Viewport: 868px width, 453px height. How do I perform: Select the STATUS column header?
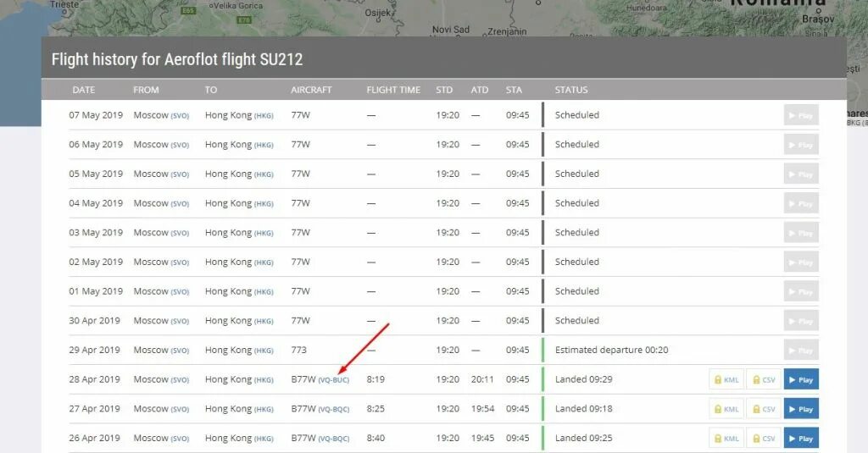[571, 90]
